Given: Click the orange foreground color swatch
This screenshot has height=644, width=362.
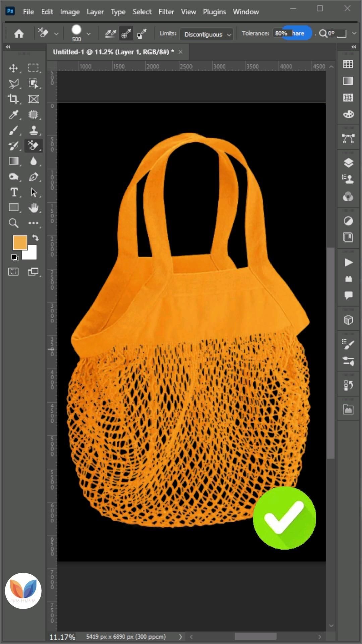Looking at the screenshot, I should point(20,242).
